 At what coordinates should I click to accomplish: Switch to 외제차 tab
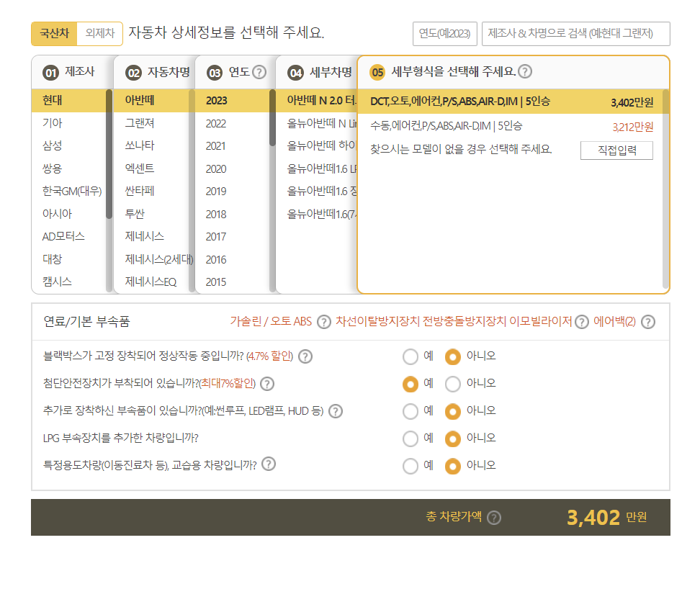coord(100,33)
